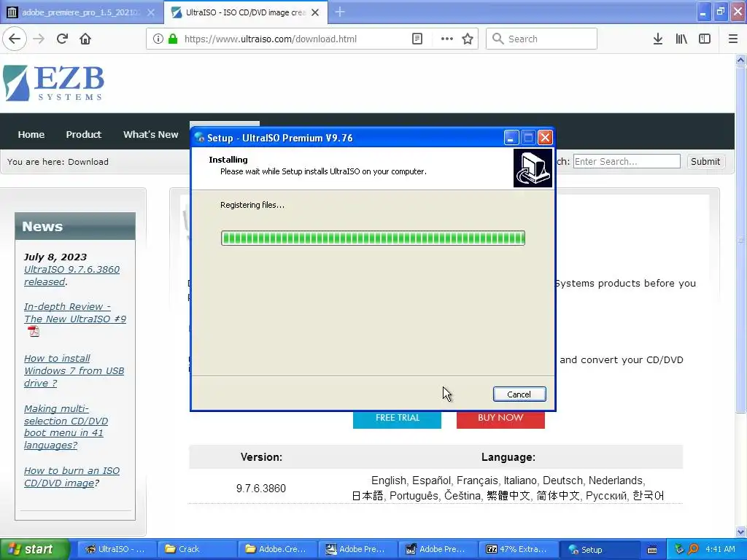
Task: Focus the browser Search box
Action: tap(541, 39)
